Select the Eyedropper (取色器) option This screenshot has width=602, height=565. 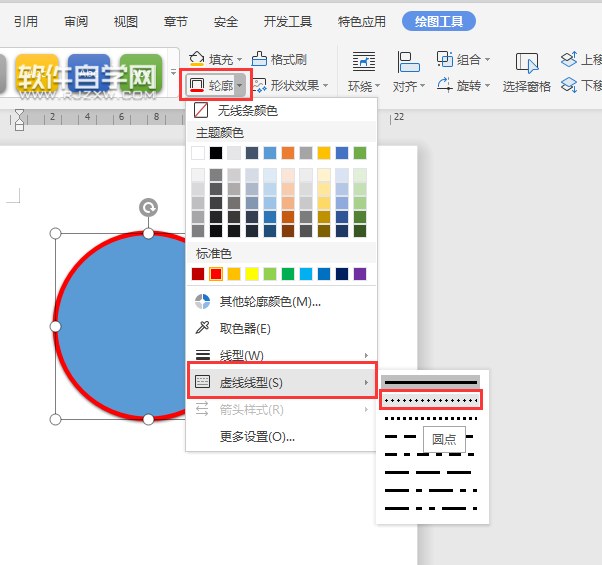pyautogui.click(x=281, y=329)
